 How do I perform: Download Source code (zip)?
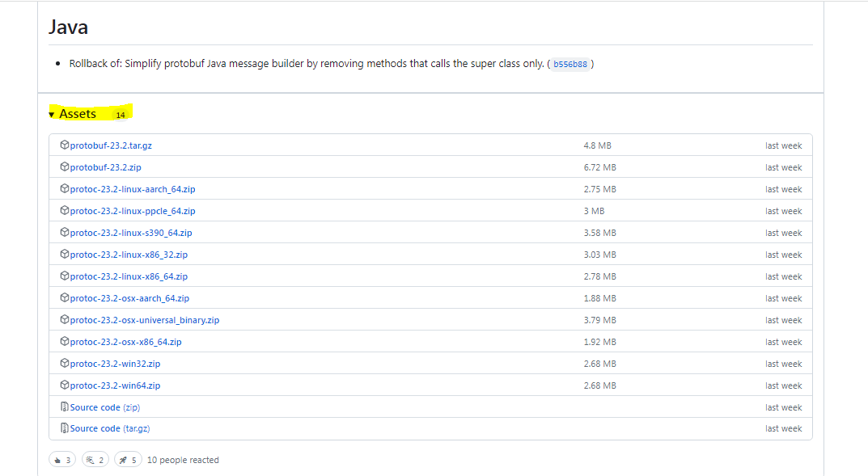pyautogui.click(x=104, y=407)
